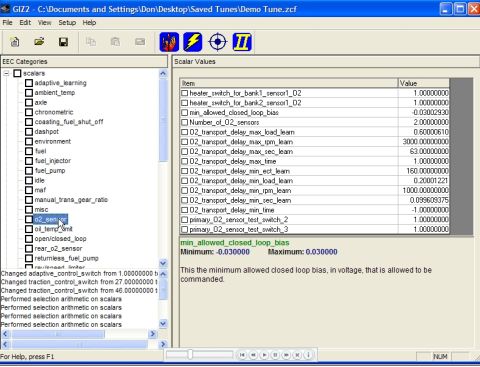The image size is (480, 367).
Task: Click the yellow II toolbar icon
Action: tap(242, 42)
